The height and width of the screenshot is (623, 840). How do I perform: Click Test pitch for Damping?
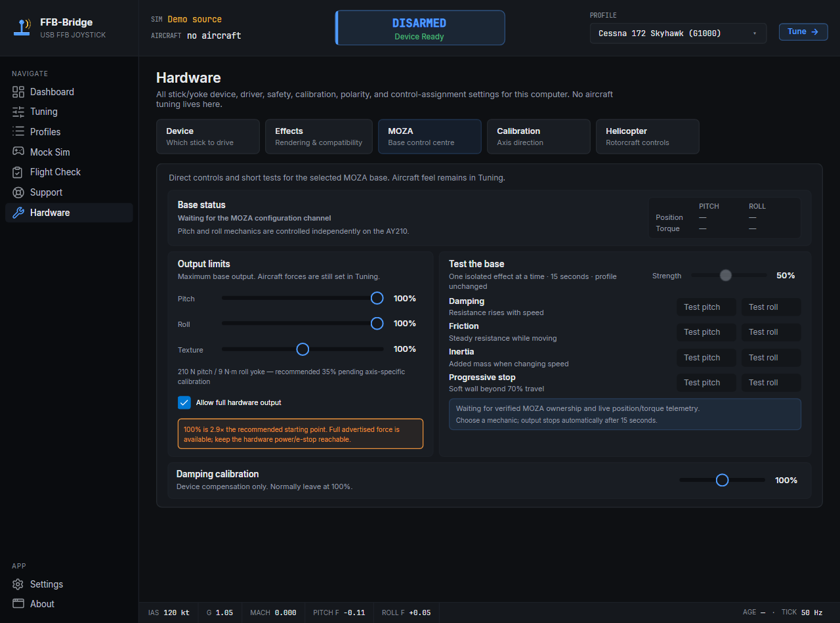pyautogui.click(x=706, y=307)
